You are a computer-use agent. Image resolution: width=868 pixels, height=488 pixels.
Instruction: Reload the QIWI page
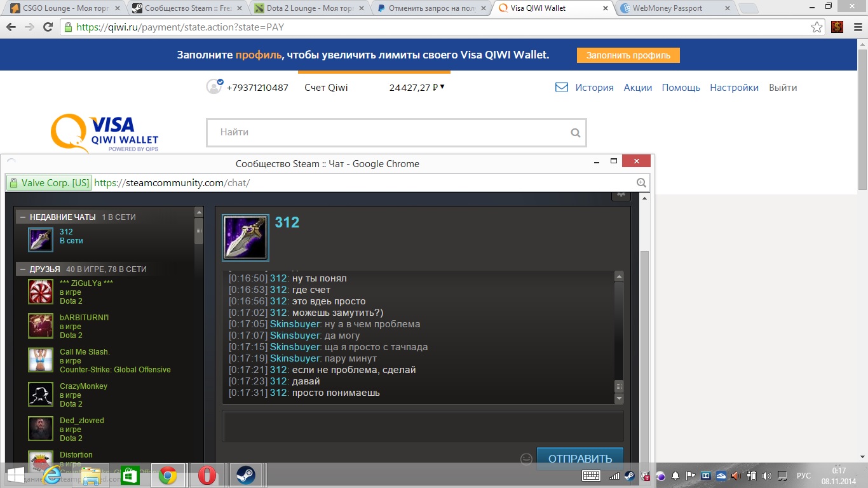[x=48, y=27]
